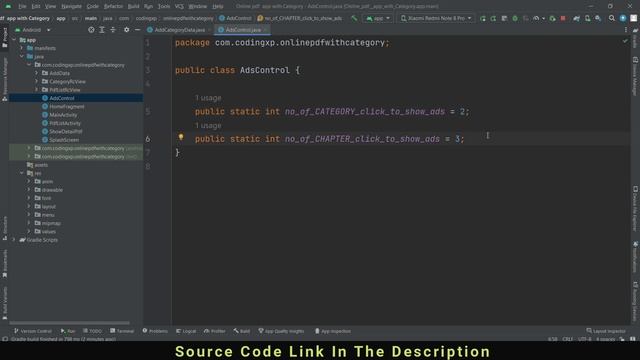Screen dimensions: 640x360
Task: Open the Run tool window
Action: click(68, 331)
